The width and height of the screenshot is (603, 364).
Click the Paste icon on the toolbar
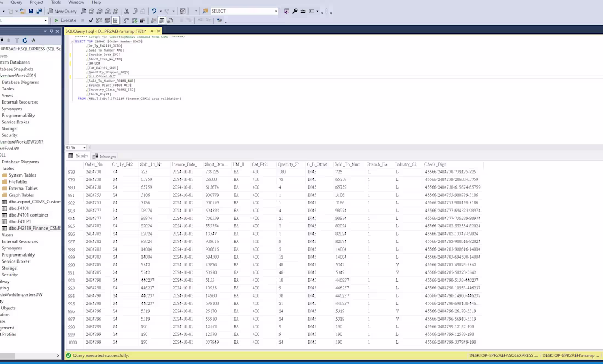(x=143, y=10)
